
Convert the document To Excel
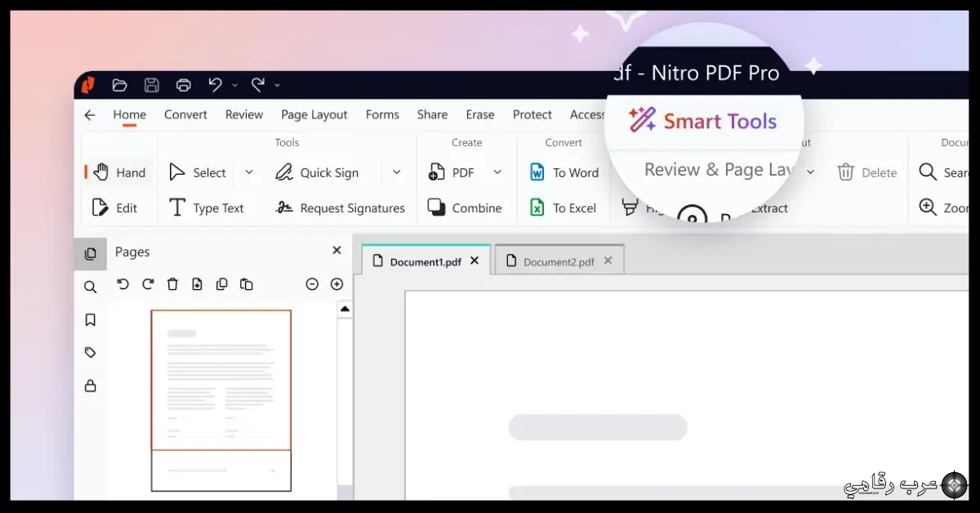pyautogui.click(x=563, y=207)
